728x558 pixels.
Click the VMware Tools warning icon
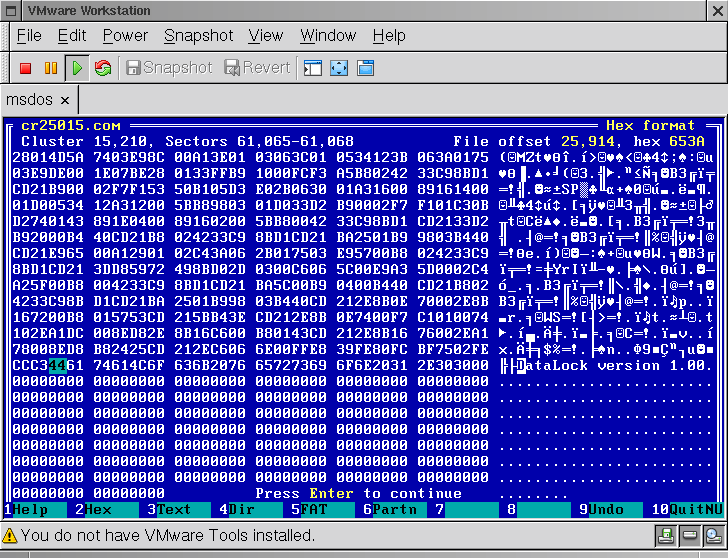tap(9, 536)
